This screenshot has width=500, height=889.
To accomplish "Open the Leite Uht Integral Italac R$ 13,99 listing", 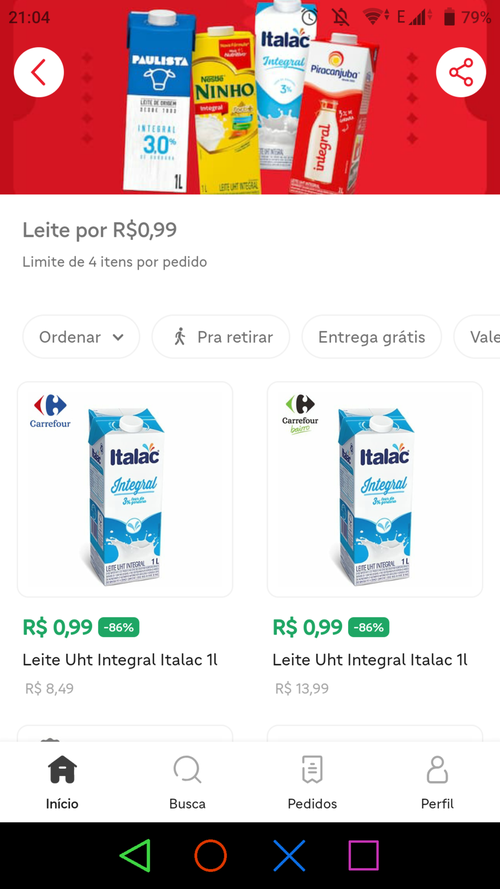I will (x=370, y=660).
